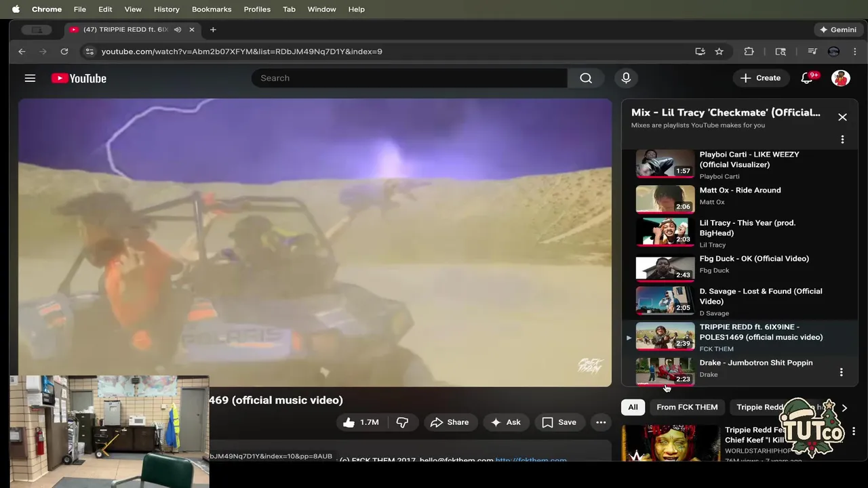
Task: Open the Chrome profile icon in toolbar
Action: pyautogui.click(x=833, y=52)
